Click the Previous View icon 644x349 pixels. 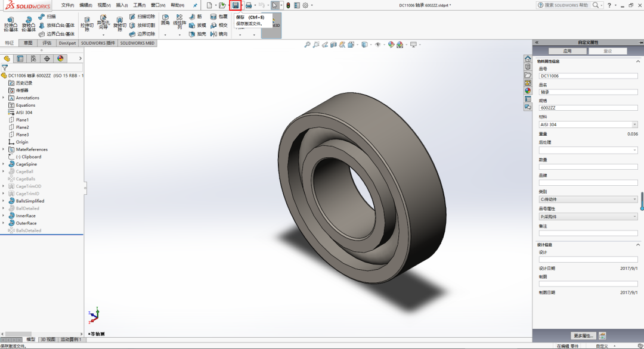coord(324,45)
